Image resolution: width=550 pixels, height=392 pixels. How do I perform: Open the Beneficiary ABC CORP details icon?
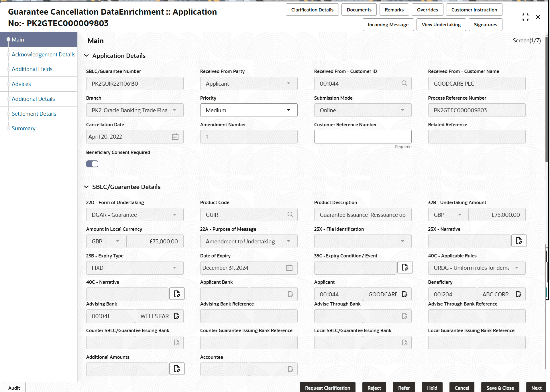(x=518, y=294)
